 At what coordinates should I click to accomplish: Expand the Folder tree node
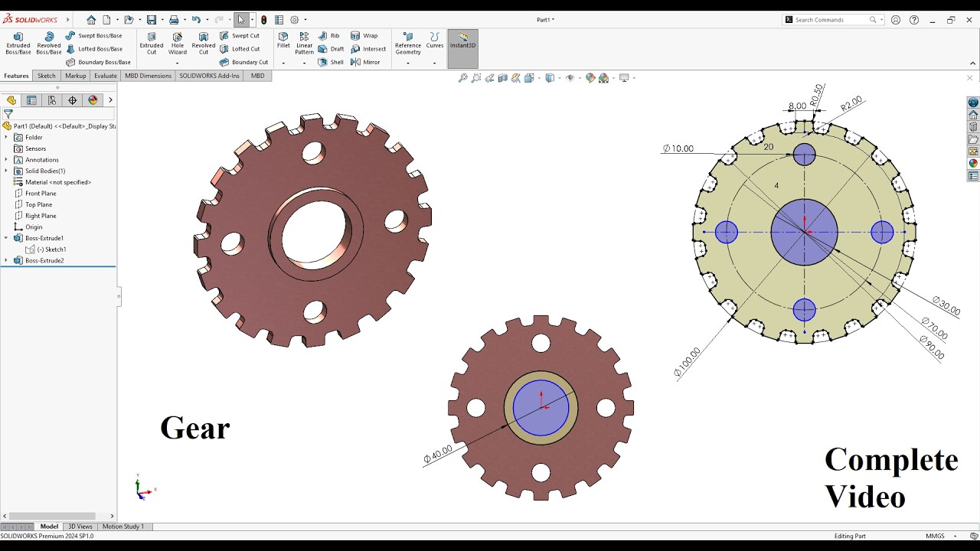click(6, 137)
